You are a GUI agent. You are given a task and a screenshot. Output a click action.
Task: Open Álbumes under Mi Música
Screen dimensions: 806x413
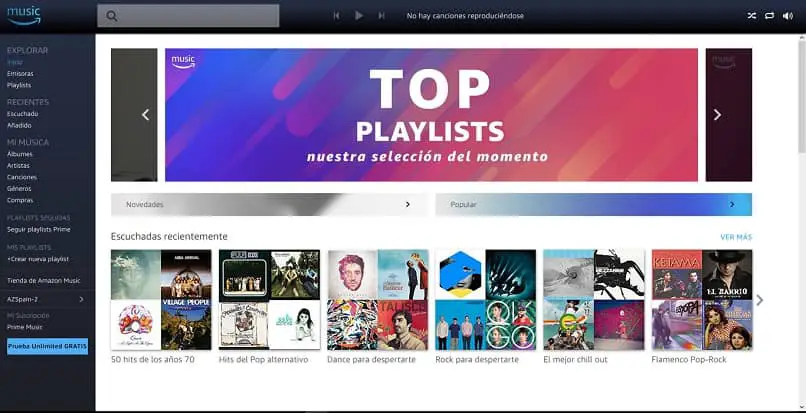pyautogui.click(x=20, y=154)
